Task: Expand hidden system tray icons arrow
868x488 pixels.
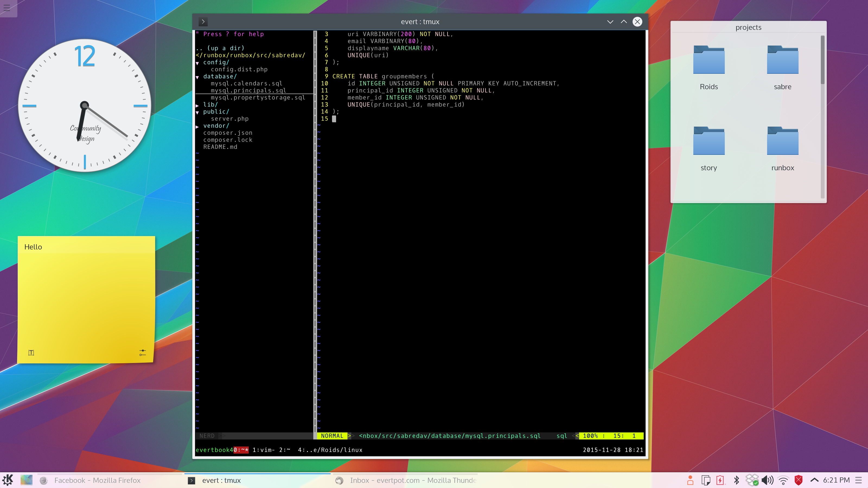Action: pyautogui.click(x=814, y=480)
